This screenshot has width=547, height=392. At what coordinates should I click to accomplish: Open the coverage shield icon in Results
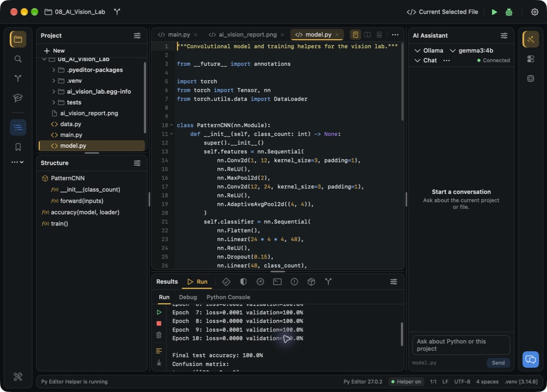[x=243, y=282]
